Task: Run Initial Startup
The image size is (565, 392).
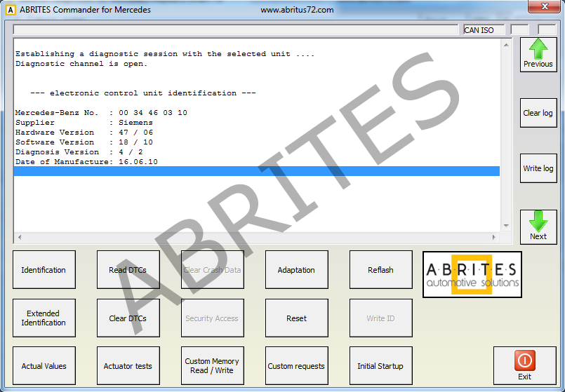Action: (x=381, y=366)
